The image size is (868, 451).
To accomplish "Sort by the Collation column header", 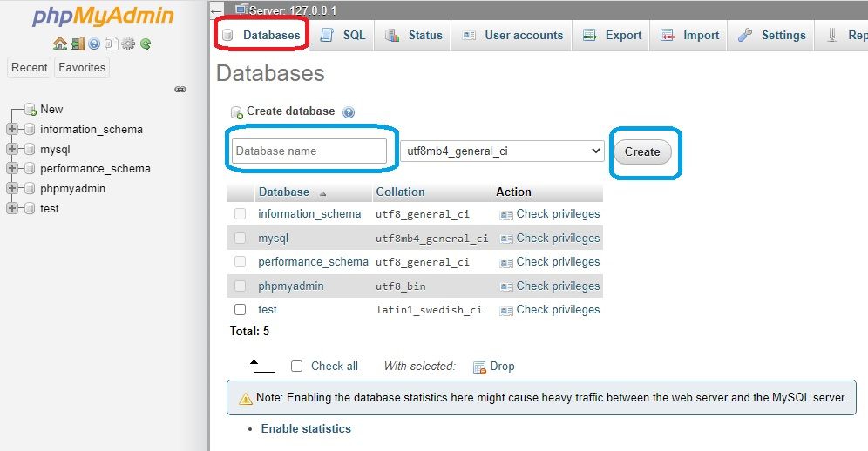I will (400, 192).
